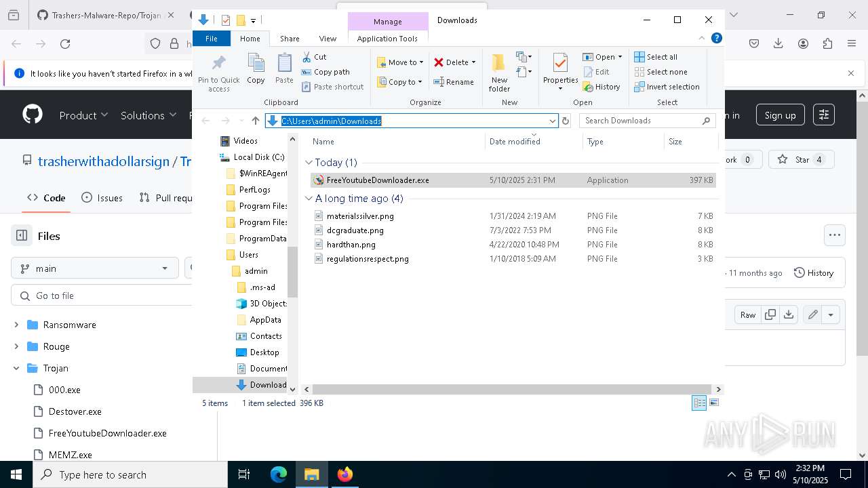Create a New folder from ribbon

click(499, 73)
